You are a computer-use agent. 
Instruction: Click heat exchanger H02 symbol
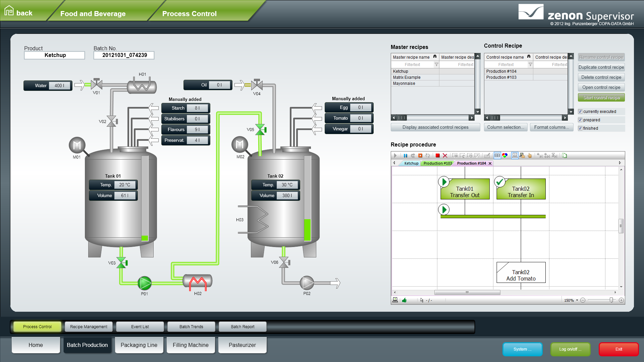click(x=198, y=282)
